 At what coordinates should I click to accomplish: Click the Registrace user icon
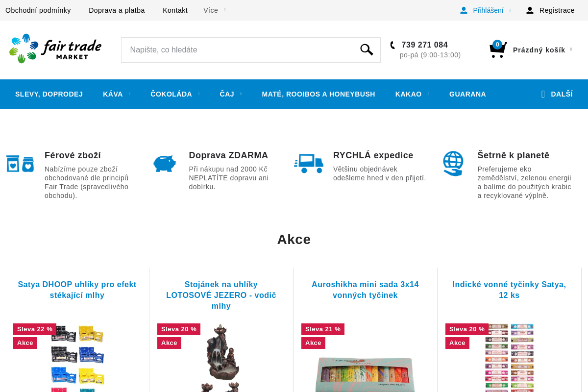tap(530, 10)
